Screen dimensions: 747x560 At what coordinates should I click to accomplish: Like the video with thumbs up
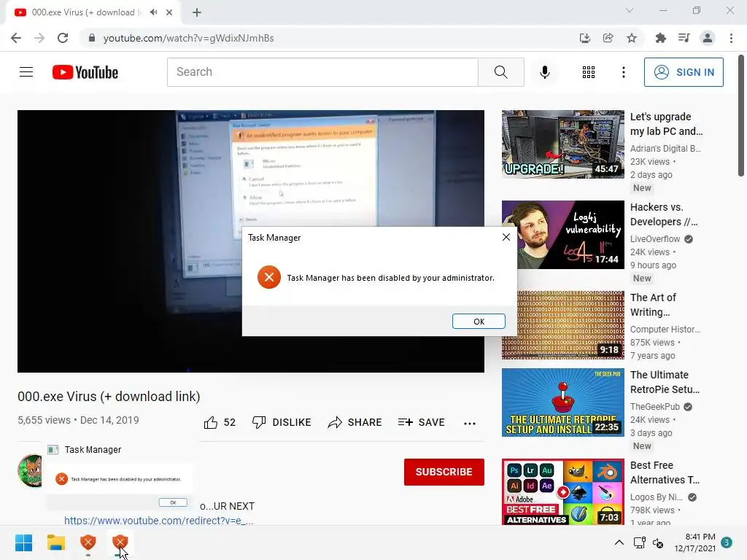tap(220, 422)
